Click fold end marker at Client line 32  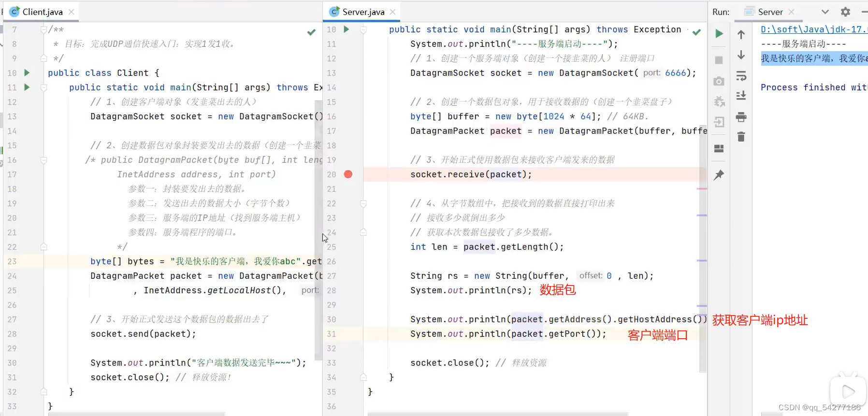click(x=44, y=392)
